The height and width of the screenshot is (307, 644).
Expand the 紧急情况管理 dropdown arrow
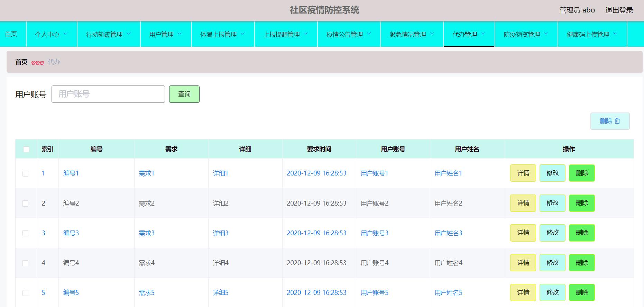[432, 34]
